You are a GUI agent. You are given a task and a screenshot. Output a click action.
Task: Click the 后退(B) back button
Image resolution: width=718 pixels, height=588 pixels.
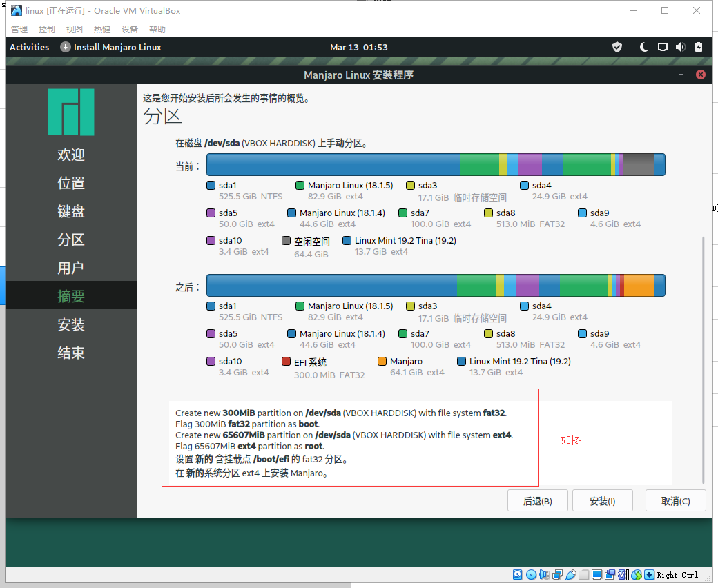pyautogui.click(x=537, y=501)
